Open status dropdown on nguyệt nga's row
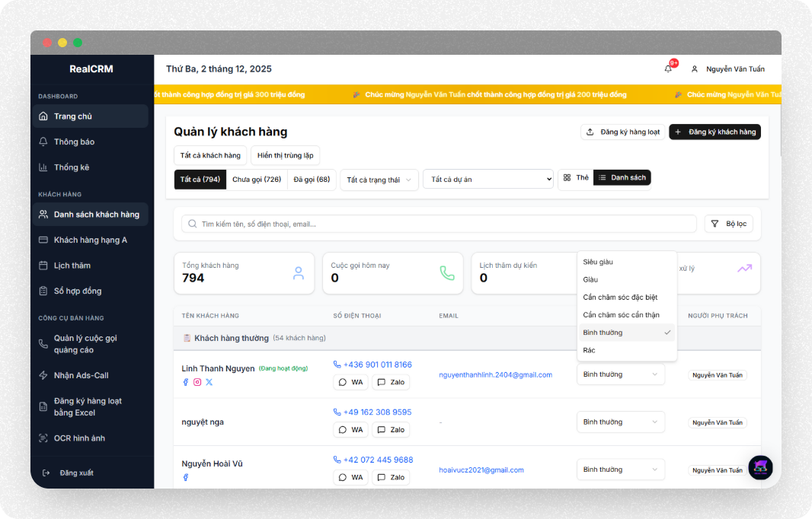Viewport: 812px width, 519px height. click(620, 422)
